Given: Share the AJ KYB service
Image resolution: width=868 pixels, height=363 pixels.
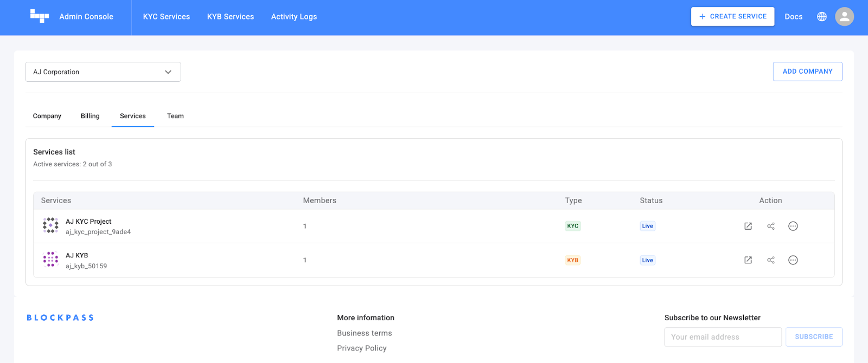Looking at the screenshot, I should (x=770, y=260).
